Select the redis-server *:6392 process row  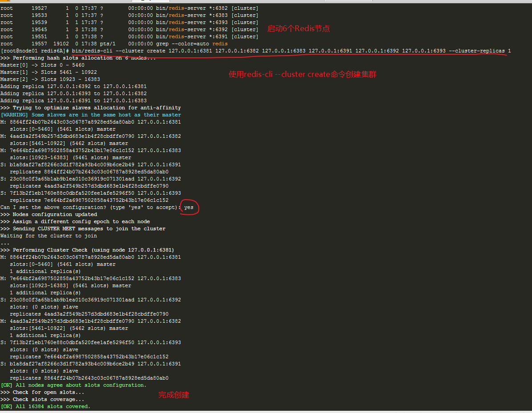129,29
